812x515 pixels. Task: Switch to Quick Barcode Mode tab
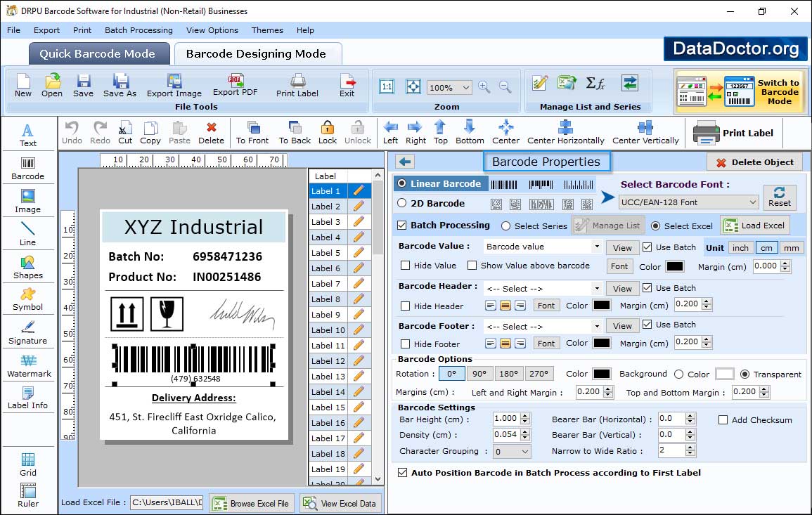98,54
